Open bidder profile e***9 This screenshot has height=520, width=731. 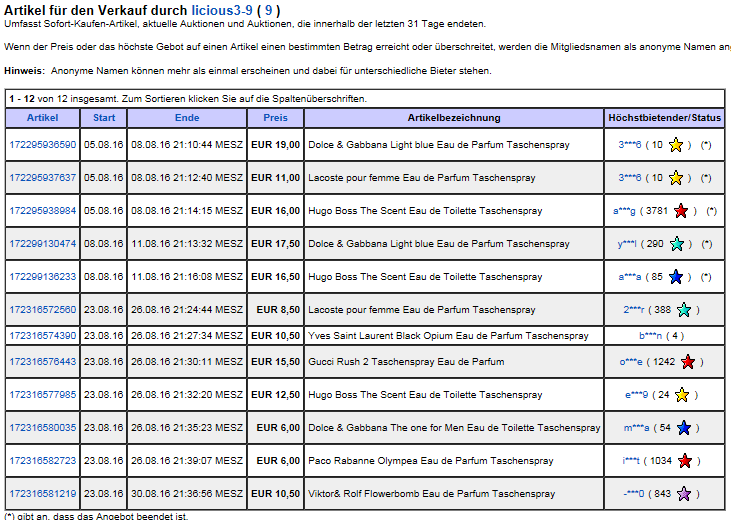point(637,395)
